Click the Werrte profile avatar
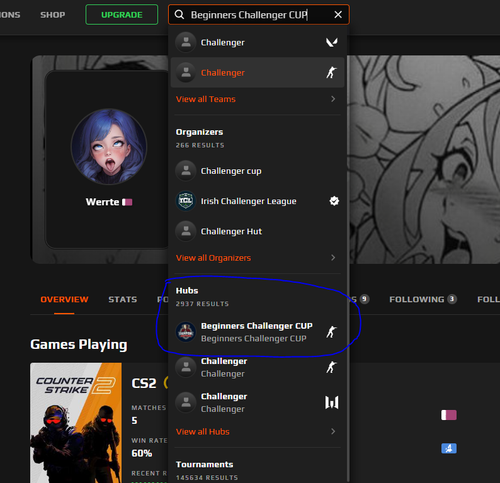500x483 pixels. [x=109, y=147]
